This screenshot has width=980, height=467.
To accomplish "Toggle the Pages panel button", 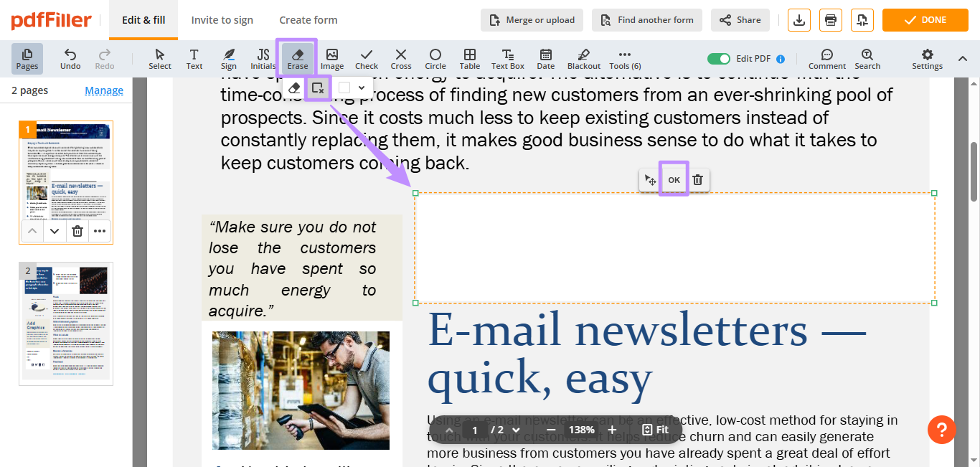I will pyautogui.click(x=27, y=59).
